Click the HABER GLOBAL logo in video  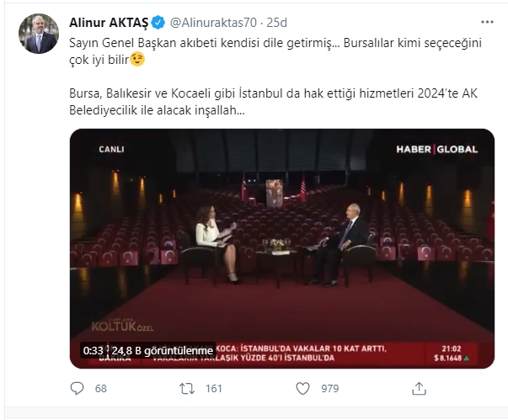click(x=437, y=149)
